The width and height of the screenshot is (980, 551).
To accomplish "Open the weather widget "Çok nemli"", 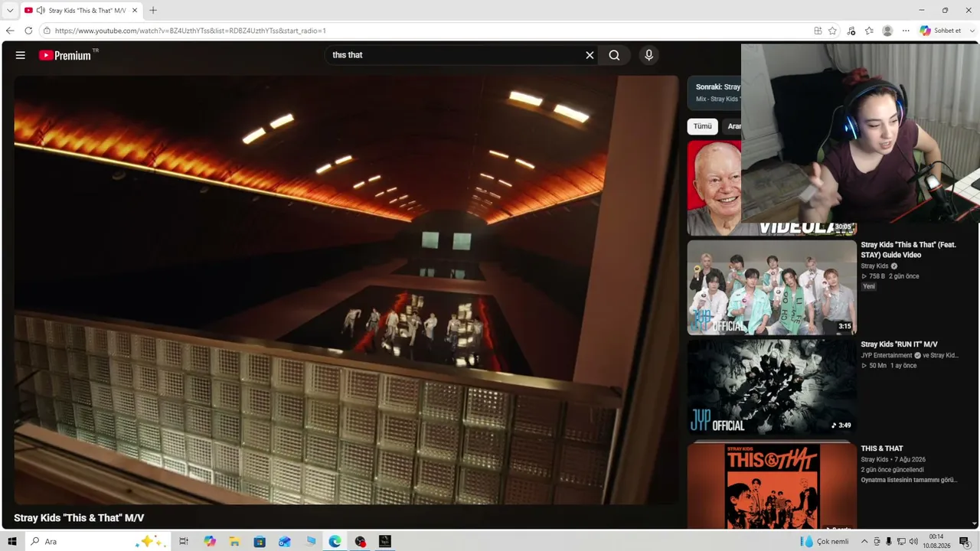I will (x=825, y=542).
